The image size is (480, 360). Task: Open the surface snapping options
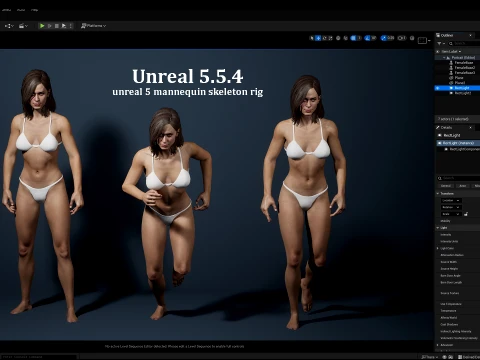tap(346, 38)
